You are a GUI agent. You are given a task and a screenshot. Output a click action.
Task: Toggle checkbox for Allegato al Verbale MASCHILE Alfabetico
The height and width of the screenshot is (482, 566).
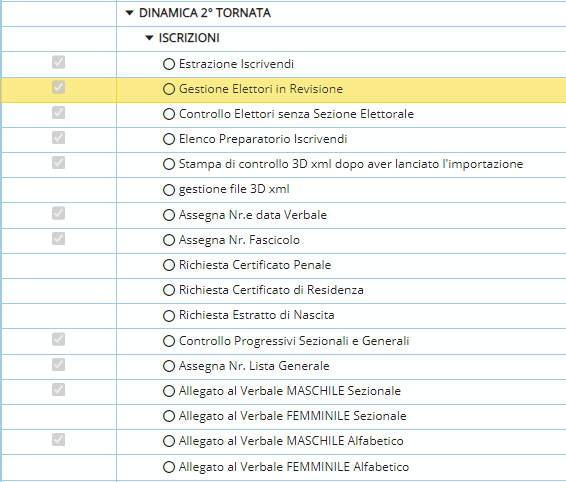[58, 439]
